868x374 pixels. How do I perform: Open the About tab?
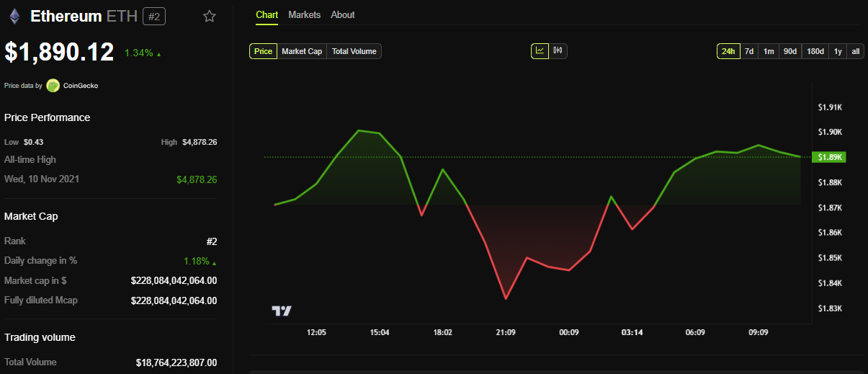(343, 14)
